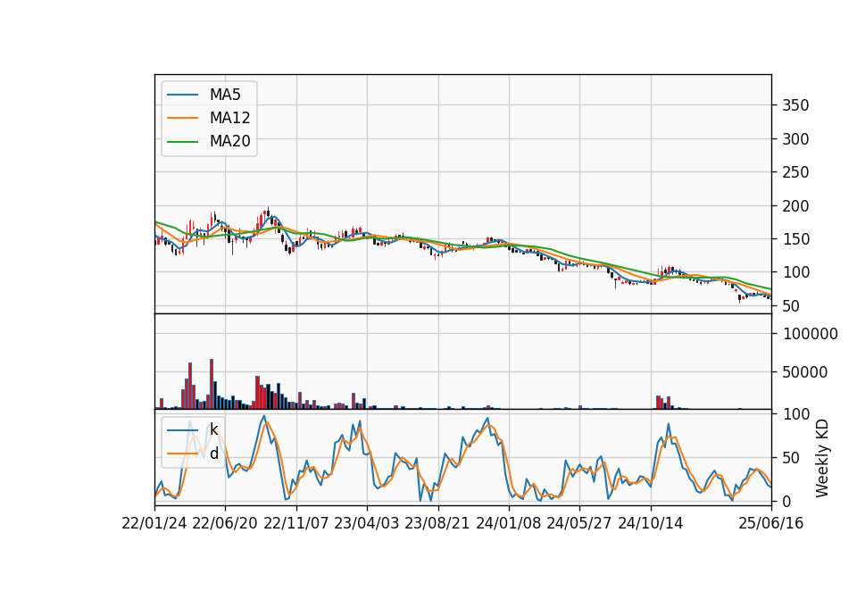Viewport: 857px width, 616px height.
Task: Click the 250 price axis label
Action: [x=795, y=172]
